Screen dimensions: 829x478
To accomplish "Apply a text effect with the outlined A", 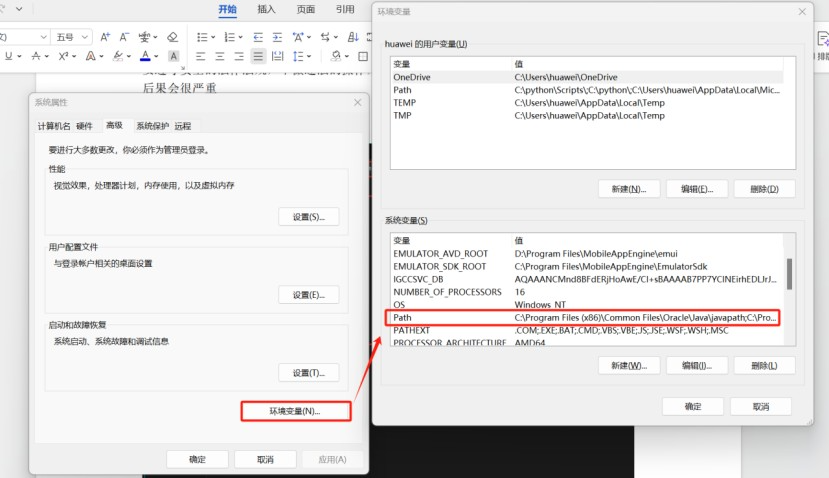I will 90,56.
